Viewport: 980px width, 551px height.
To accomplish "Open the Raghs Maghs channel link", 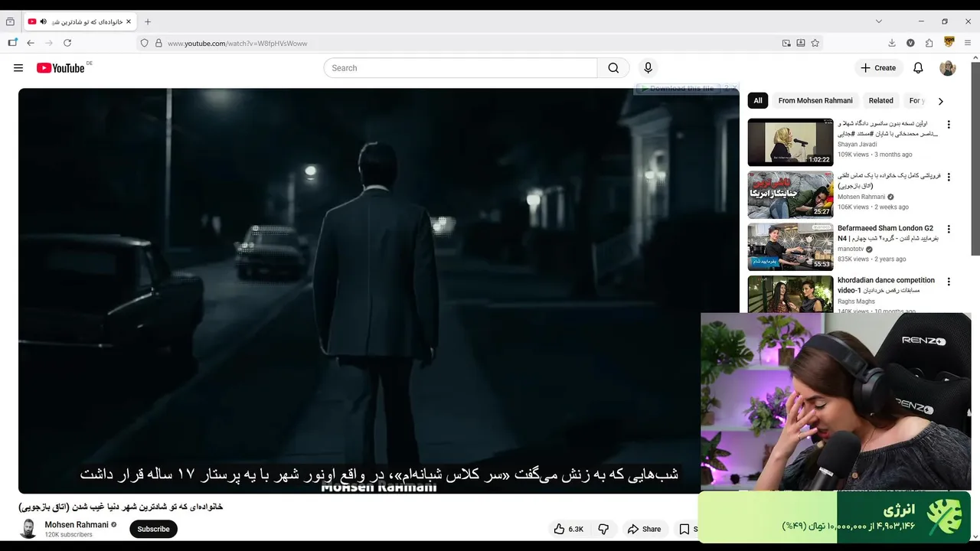I will coord(856,301).
